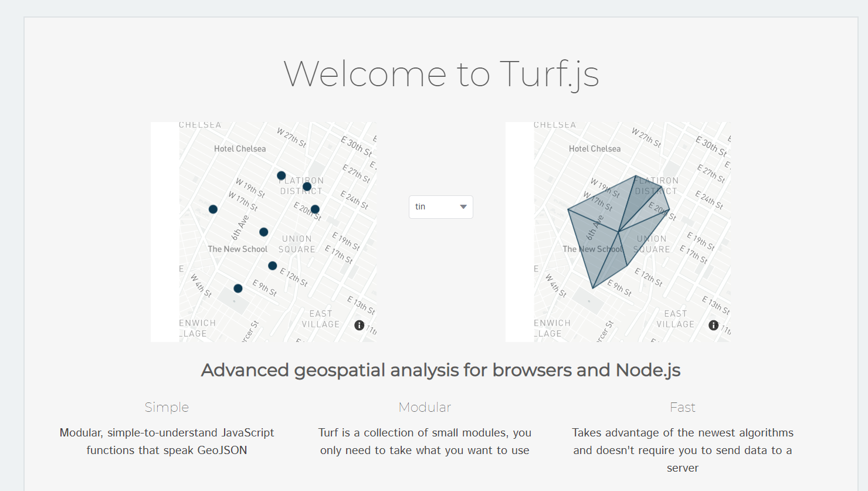868x491 pixels.
Task: Click the Fast heading
Action: pos(683,407)
